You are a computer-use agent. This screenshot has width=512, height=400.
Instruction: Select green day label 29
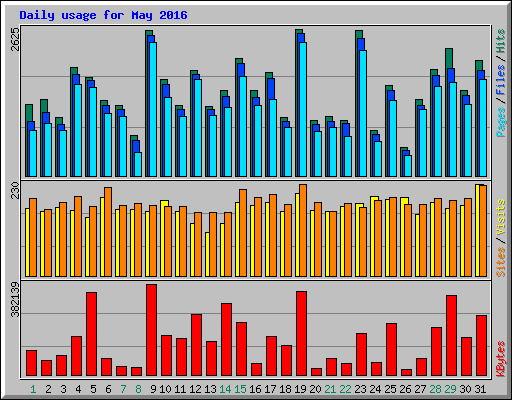[450, 389]
